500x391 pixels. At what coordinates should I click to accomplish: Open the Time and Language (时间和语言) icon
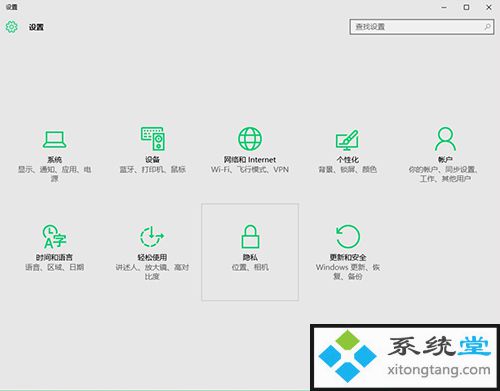click(54, 236)
